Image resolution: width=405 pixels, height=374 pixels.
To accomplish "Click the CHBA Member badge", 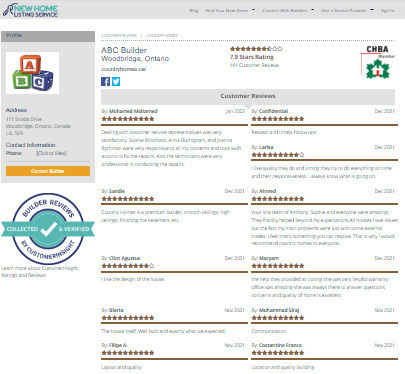I will pyautogui.click(x=378, y=62).
